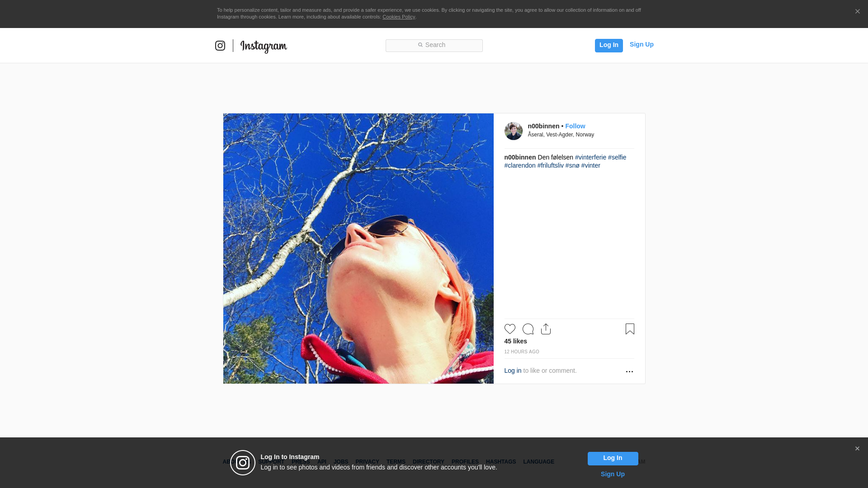Open the PRIVACY footer link
This screenshot has height=488, width=868.
coord(367,462)
